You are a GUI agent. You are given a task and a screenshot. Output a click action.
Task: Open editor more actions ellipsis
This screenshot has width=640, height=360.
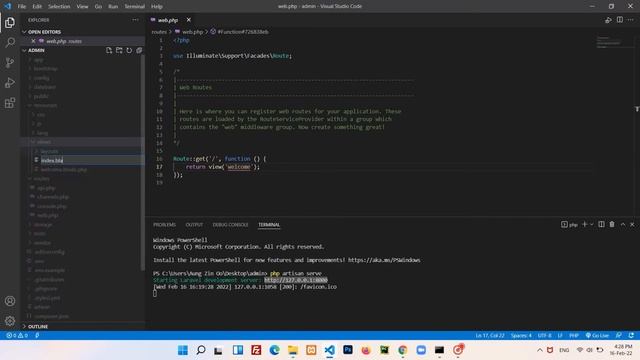click(631, 20)
